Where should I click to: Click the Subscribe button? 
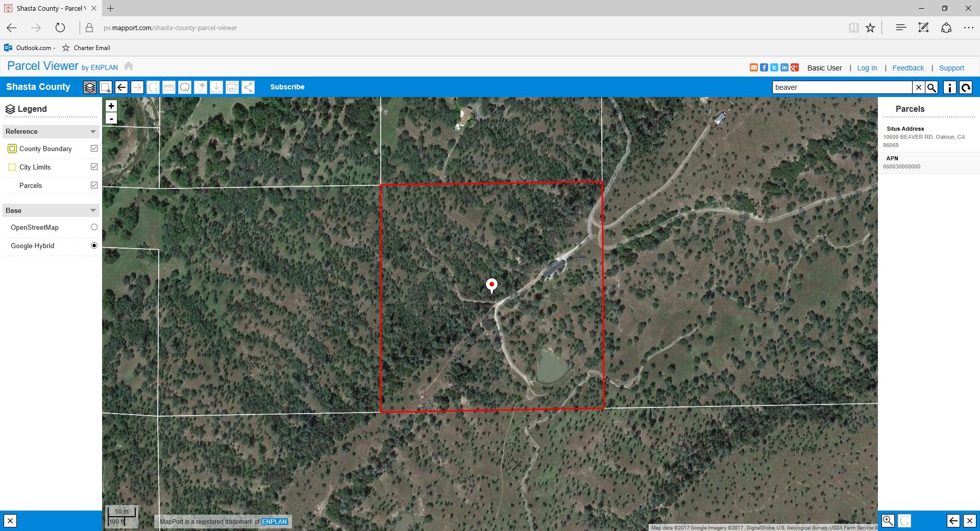point(287,87)
